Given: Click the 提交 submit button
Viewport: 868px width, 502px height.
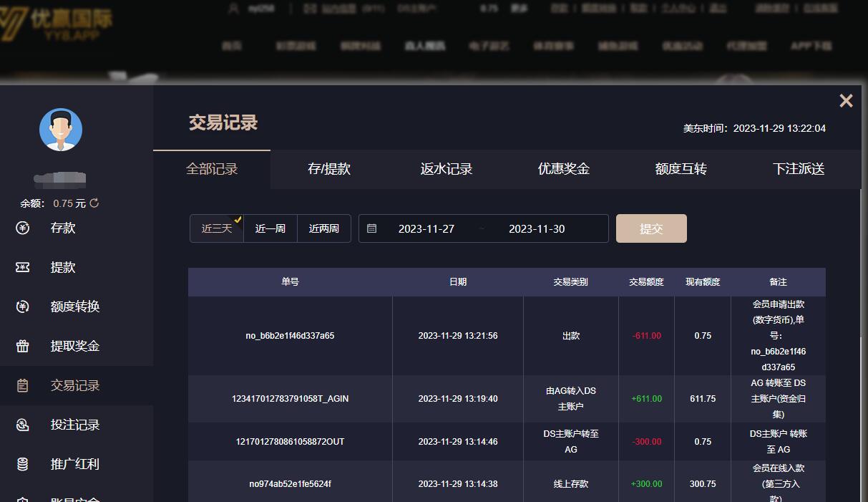Looking at the screenshot, I should pos(651,228).
